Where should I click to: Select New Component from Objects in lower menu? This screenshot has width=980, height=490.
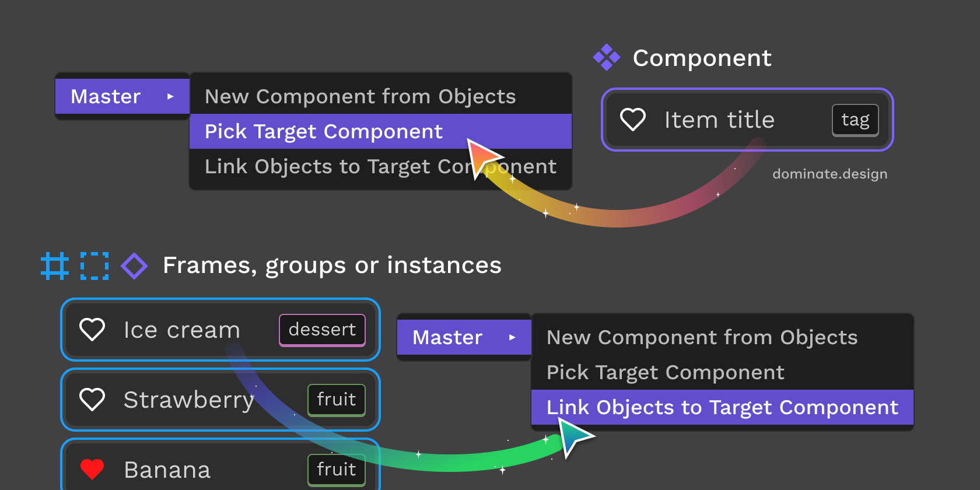pyautogui.click(x=722, y=337)
